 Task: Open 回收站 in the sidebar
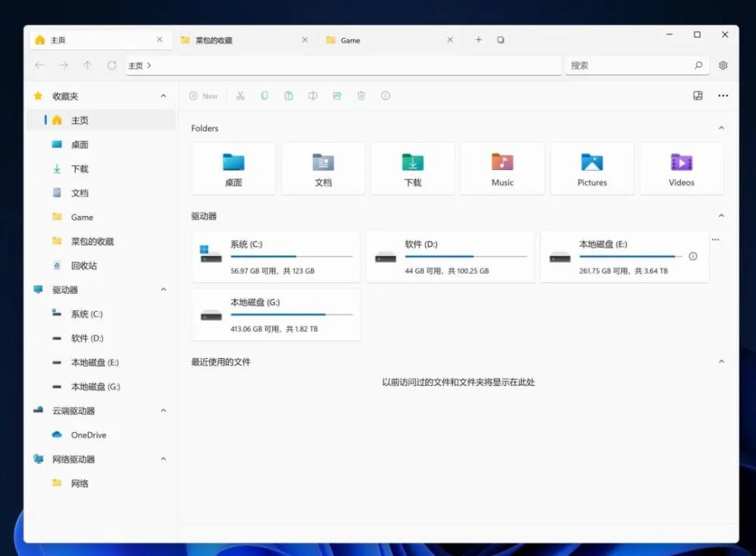point(101,265)
